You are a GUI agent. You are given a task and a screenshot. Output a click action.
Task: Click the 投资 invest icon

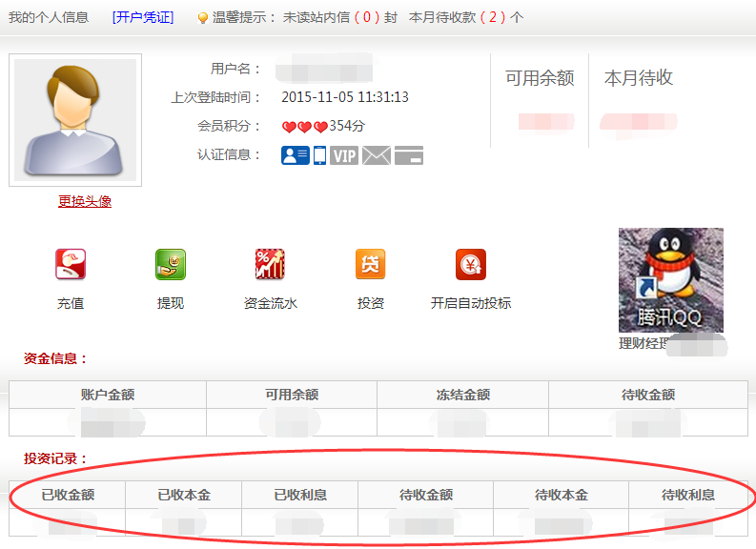click(371, 265)
